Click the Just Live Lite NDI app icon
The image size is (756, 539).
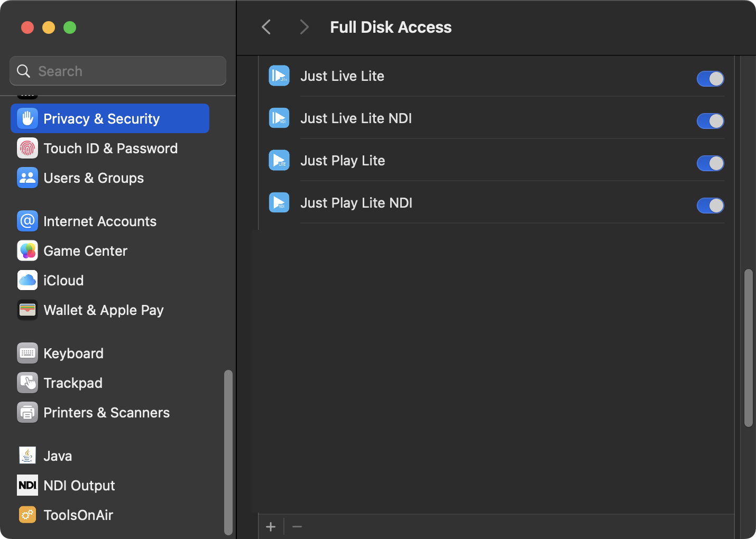click(279, 118)
